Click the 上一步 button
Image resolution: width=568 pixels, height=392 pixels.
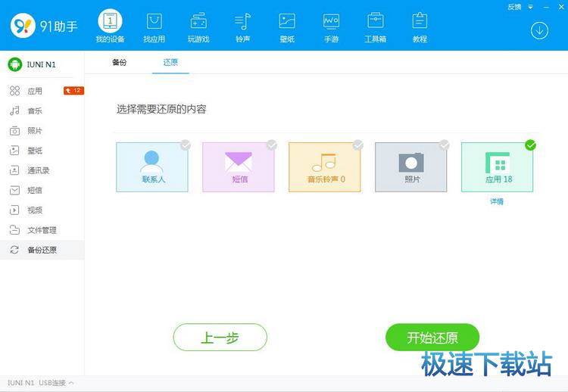point(220,338)
